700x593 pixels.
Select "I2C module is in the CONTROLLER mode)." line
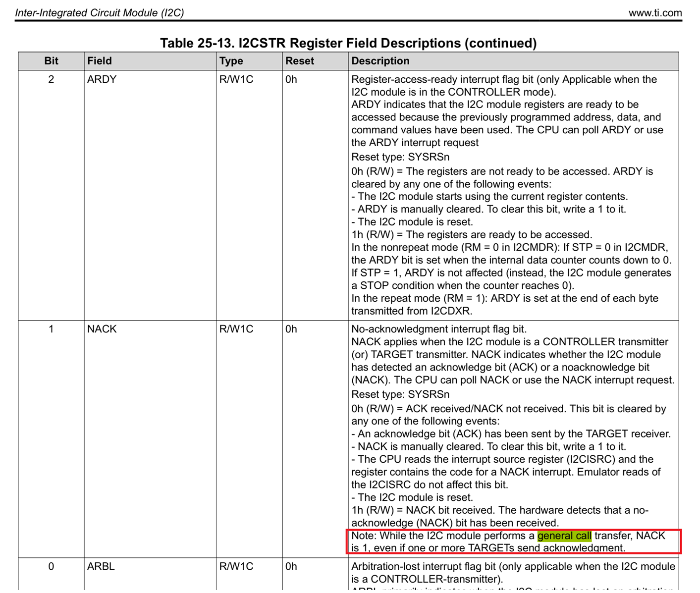(x=454, y=92)
